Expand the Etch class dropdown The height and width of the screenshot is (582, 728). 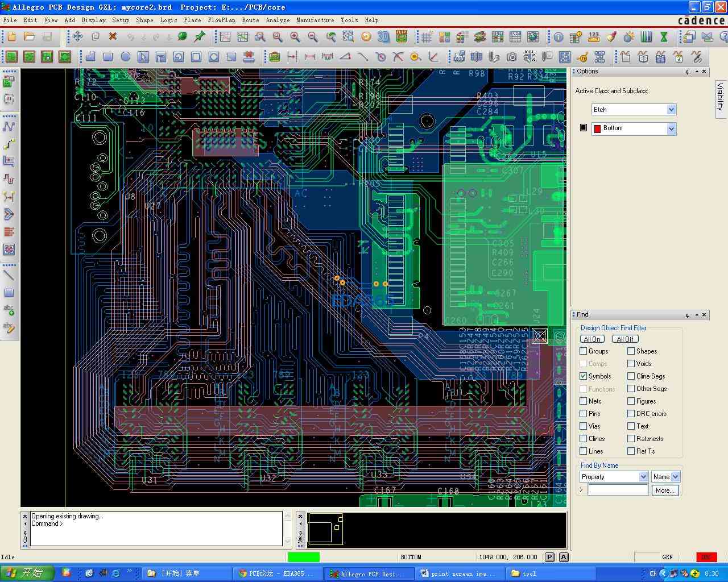click(671, 110)
